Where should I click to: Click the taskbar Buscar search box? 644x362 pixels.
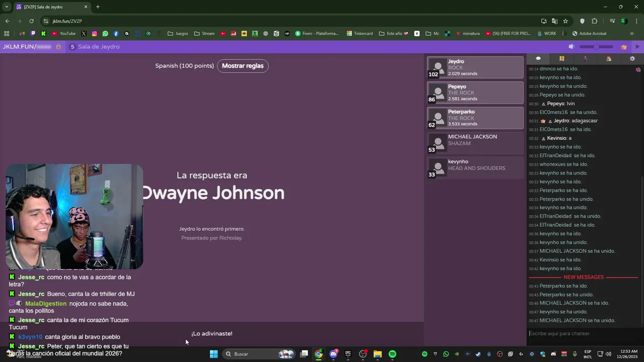coord(260,354)
